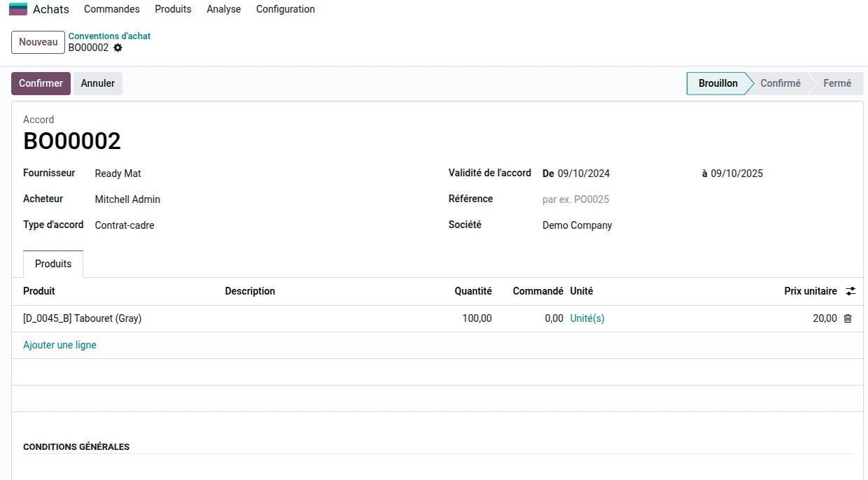
Task: Select the Fermé status stage
Action: (x=837, y=83)
